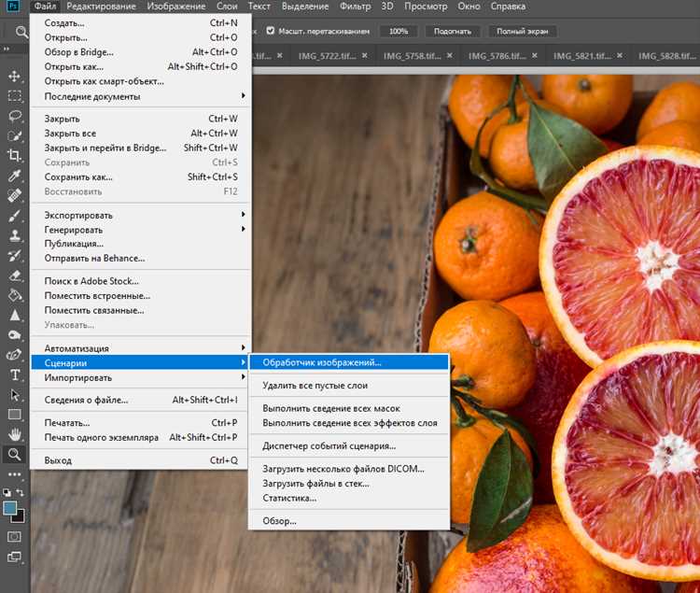Swap foreground and background colors

tap(21, 492)
